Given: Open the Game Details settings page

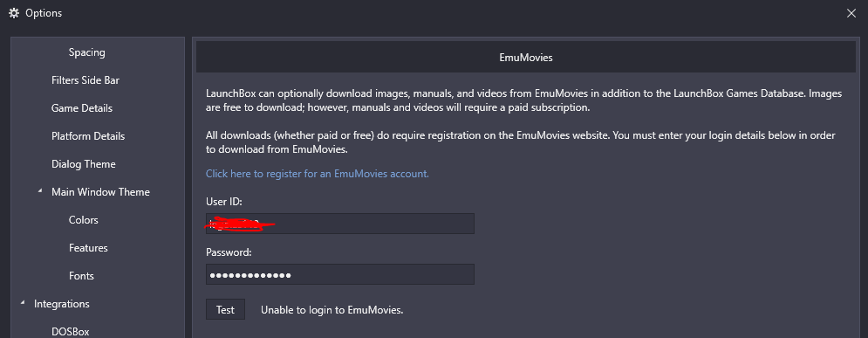Looking at the screenshot, I should (82, 108).
